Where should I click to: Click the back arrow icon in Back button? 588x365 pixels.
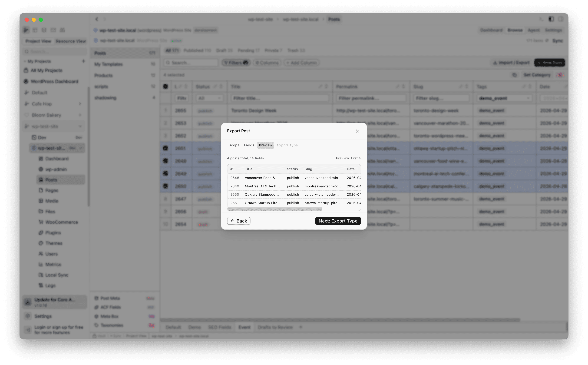[232, 221]
